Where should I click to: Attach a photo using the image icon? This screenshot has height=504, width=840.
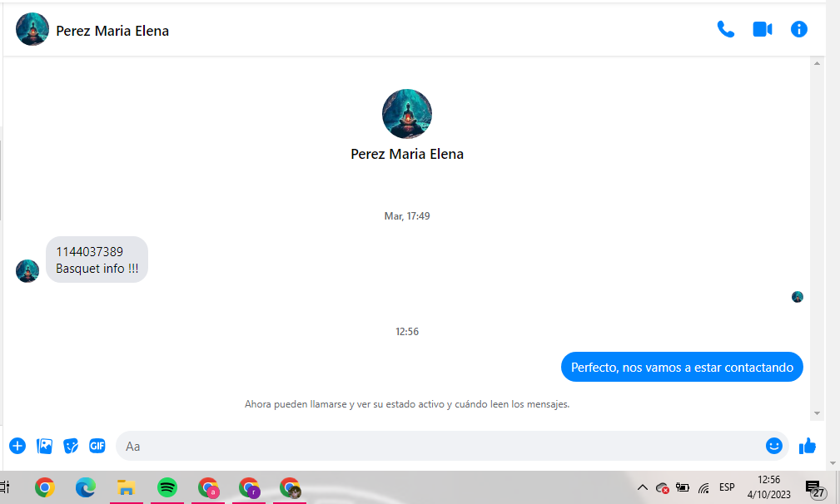(x=44, y=446)
